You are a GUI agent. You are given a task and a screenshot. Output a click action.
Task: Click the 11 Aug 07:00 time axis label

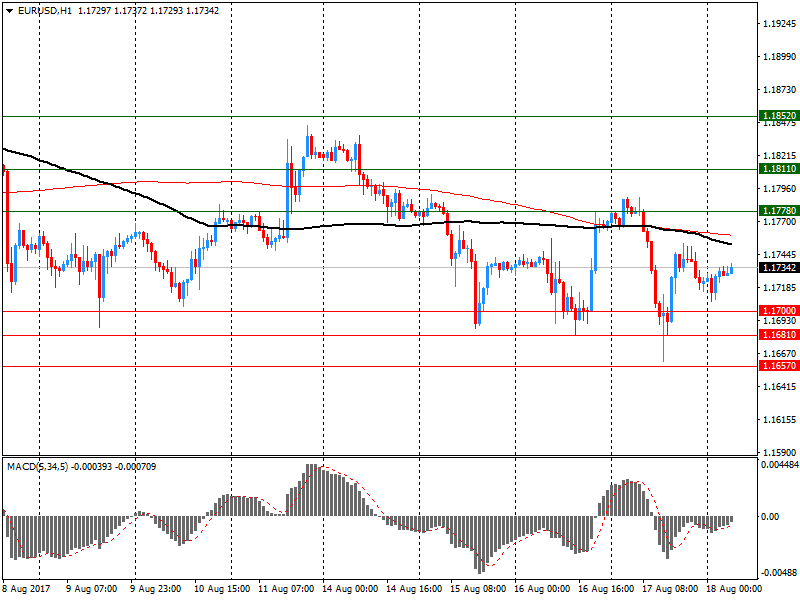pyautogui.click(x=286, y=589)
